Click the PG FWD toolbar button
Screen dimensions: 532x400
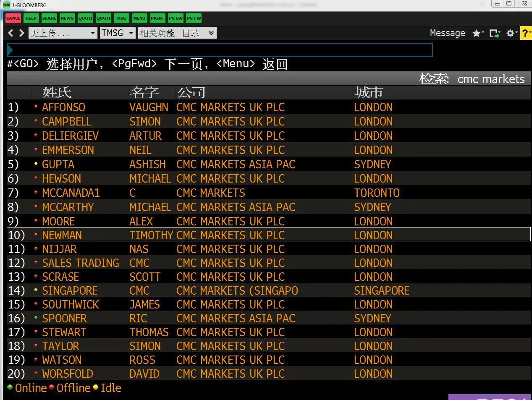click(x=194, y=18)
